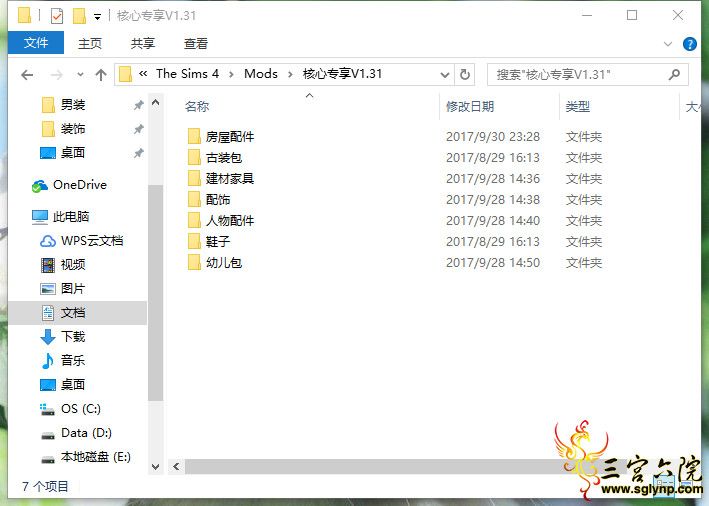Switch to the 查看 ribbon tab
The image size is (709, 506).
pos(195,43)
